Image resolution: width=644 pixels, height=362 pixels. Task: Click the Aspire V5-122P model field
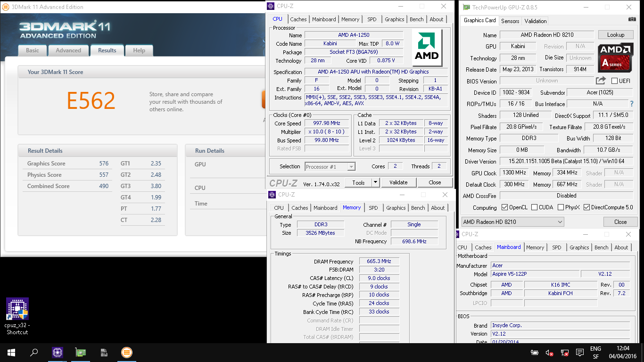point(535,274)
